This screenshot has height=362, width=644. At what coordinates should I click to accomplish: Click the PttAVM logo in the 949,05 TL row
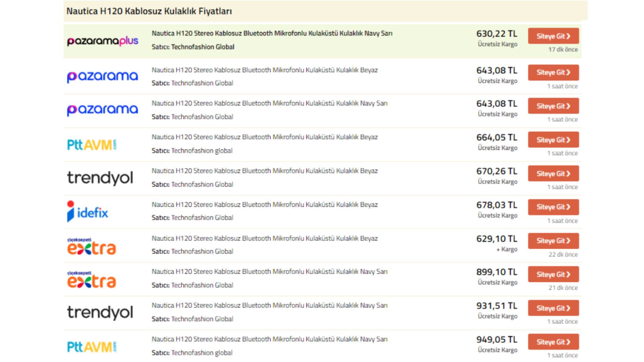tap(92, 347)
